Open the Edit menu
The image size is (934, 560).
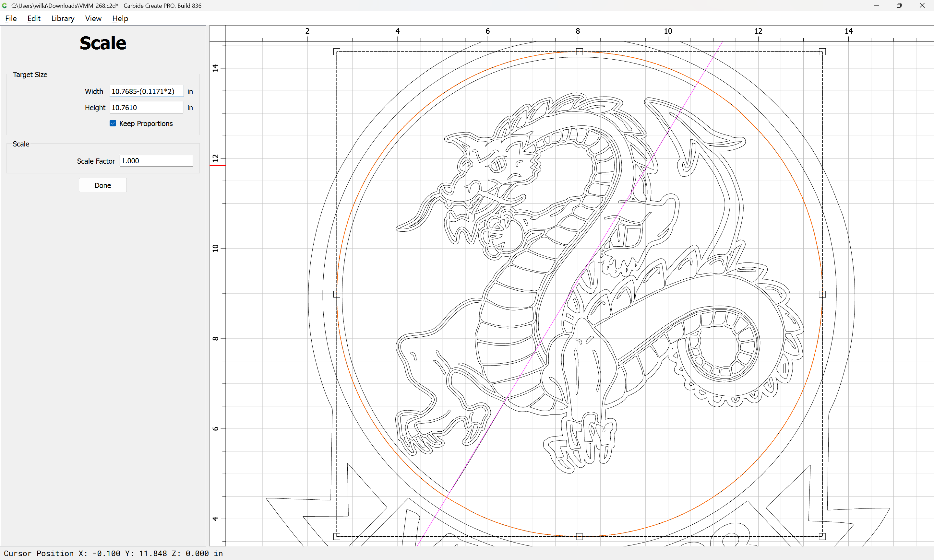34,18
